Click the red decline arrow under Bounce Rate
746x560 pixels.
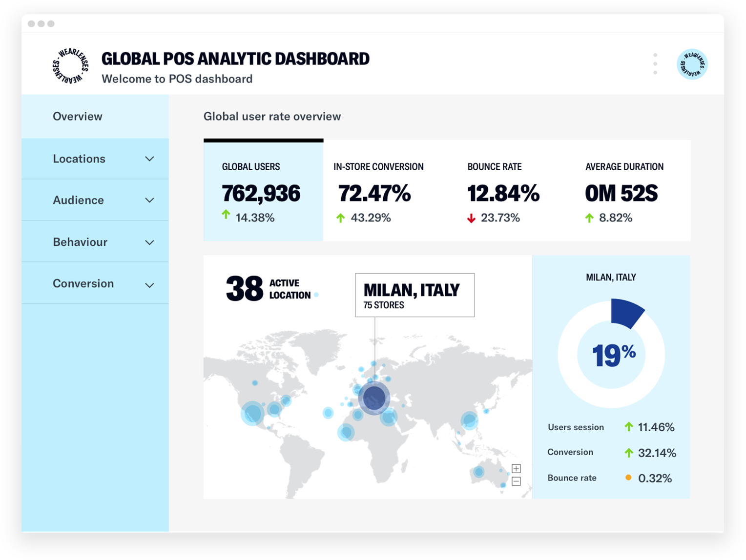471,219
